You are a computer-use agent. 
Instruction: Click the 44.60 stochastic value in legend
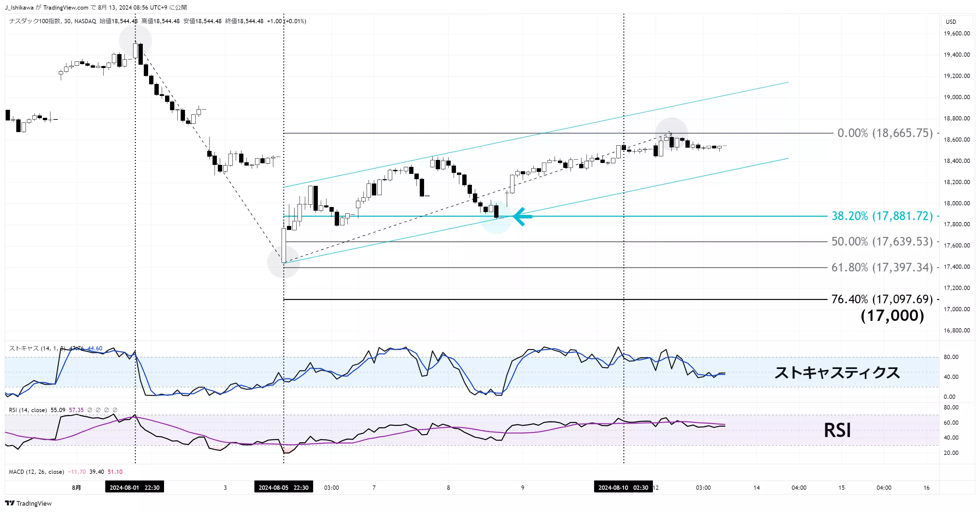95,348
